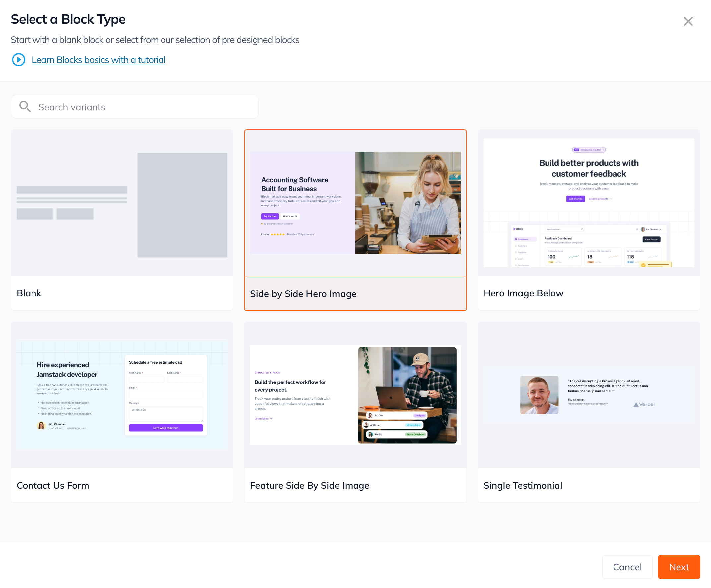Screen dimensions: 711x588
Task: Click the Contact Us Form label
Action: click(x=53, y=486)
